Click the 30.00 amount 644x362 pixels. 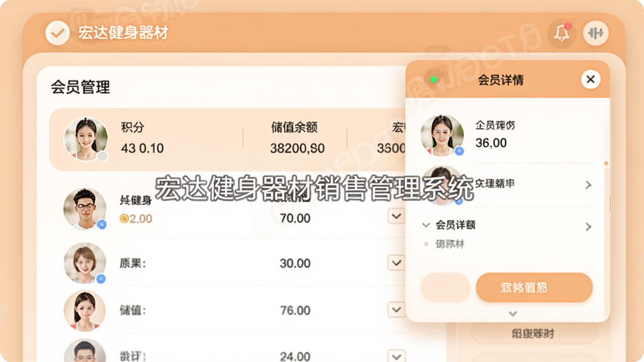click(x=295, y=263)
